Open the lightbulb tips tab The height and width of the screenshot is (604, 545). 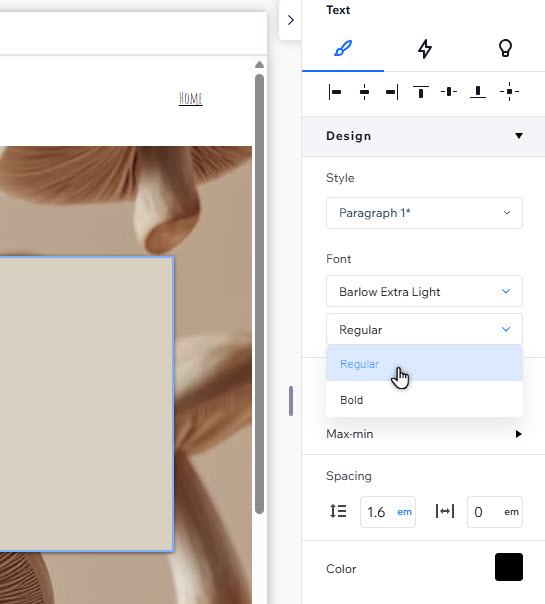[505, 49]
